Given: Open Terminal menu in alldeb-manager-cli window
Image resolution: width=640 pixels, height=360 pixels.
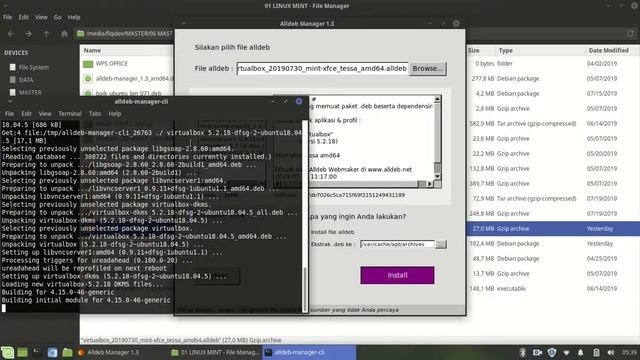Looking at the screenshot, I should point(70,113).
